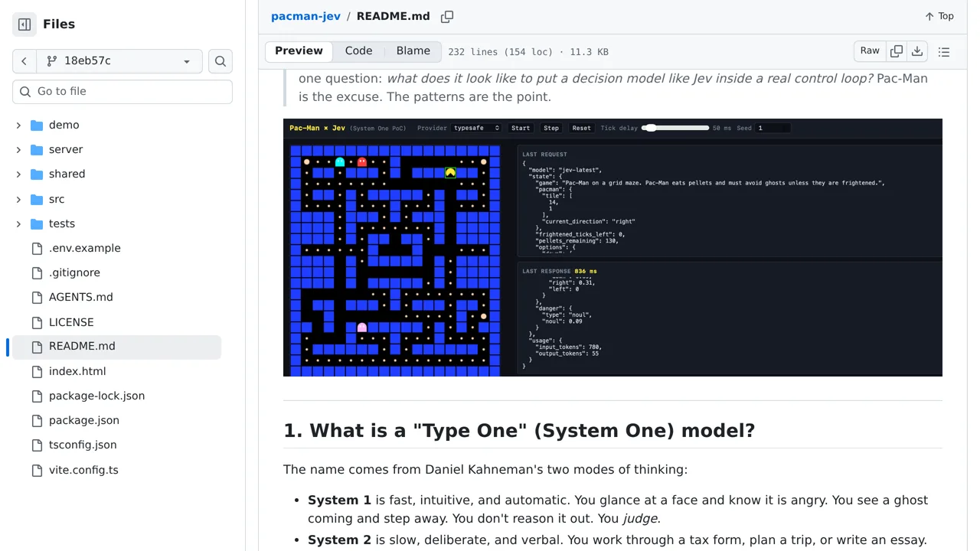Open the 18eb57c branch selector dropdown

[x=119, y=61]
